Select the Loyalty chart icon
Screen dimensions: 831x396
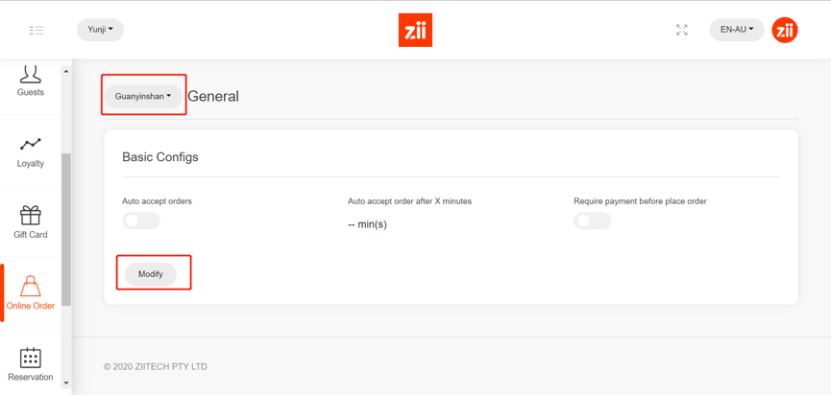pyautogui.click(x=30, y=144)
